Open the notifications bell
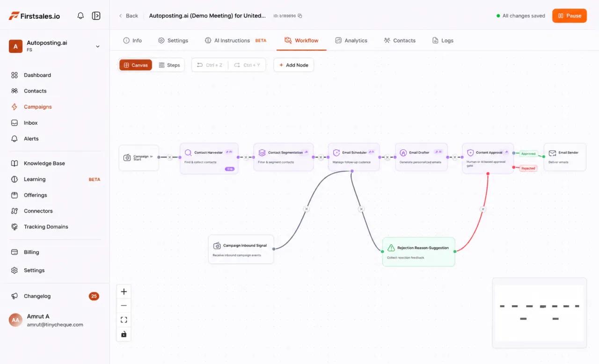Viewport: 599px width, 364px height. (80, 15)
